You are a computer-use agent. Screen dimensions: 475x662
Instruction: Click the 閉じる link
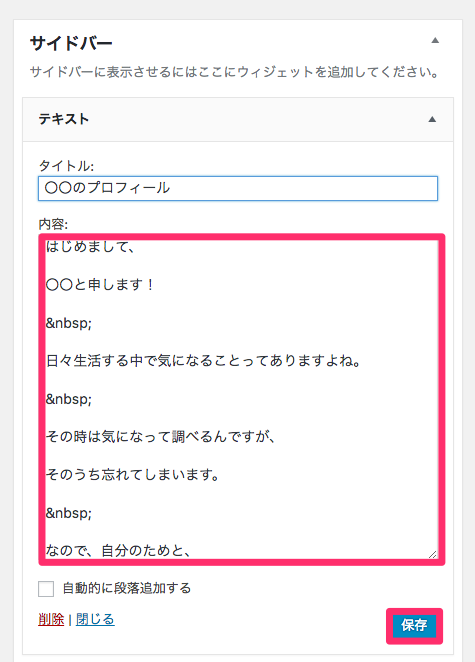point(95,619)
